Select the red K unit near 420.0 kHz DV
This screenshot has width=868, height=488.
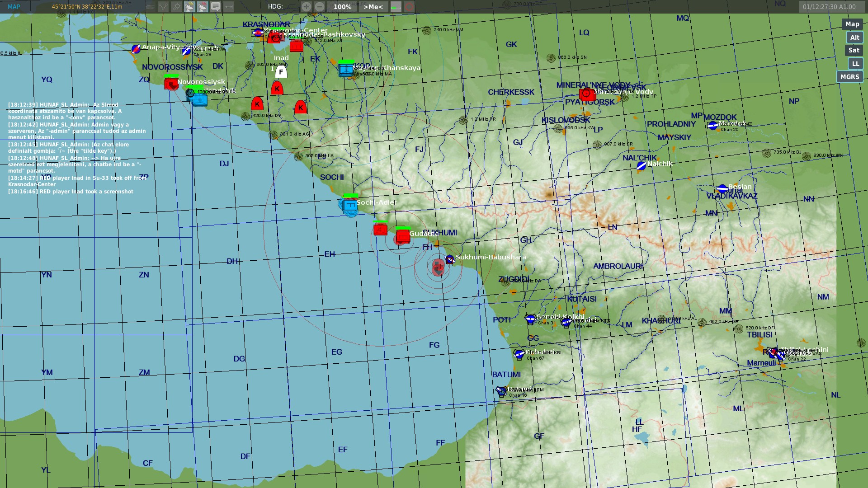tap(257, 103)
